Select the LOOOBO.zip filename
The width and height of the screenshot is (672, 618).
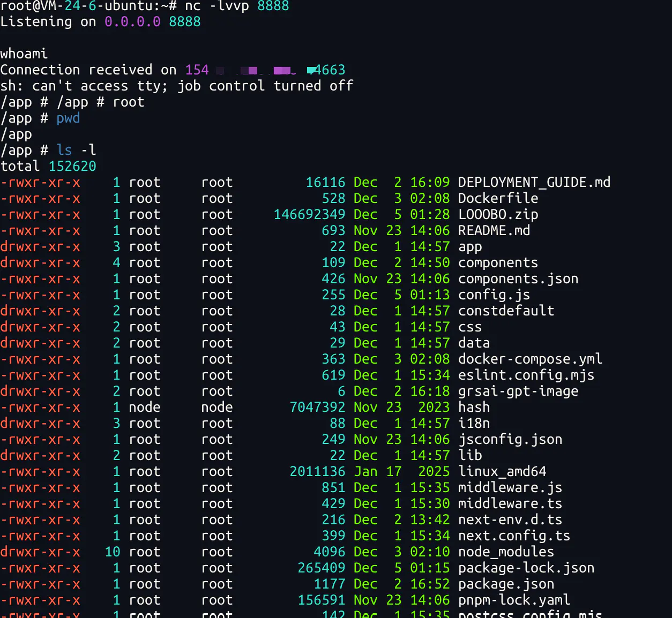[498, 215]
